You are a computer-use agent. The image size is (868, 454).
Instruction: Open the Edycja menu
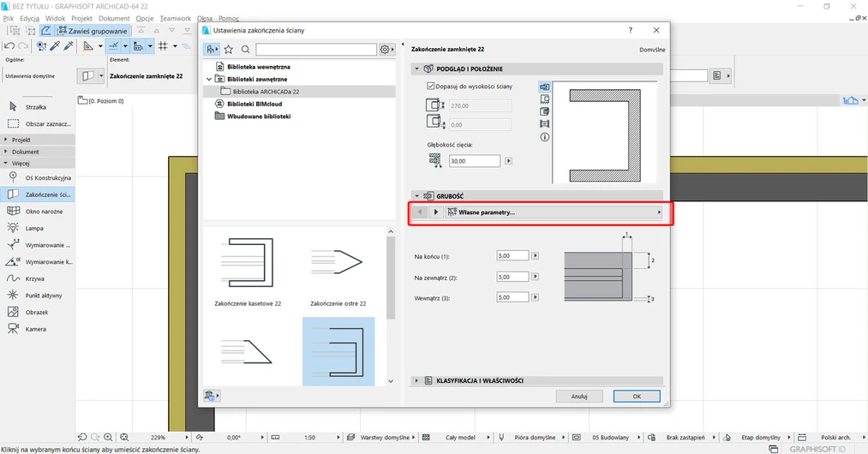click(x=29, y=18)
